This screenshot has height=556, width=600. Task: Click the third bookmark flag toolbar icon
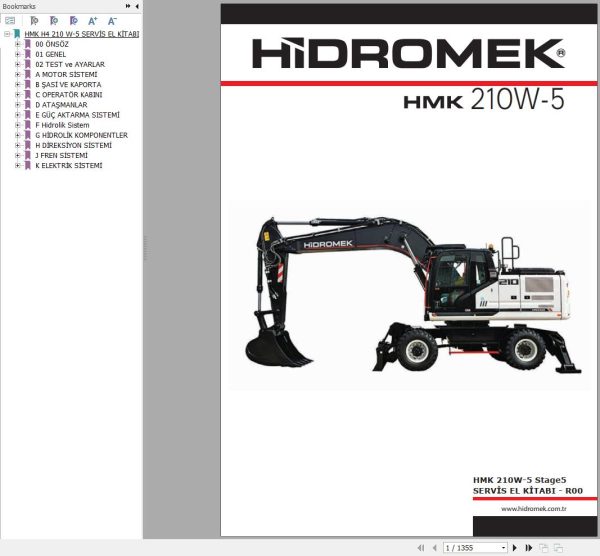point(73,21)
